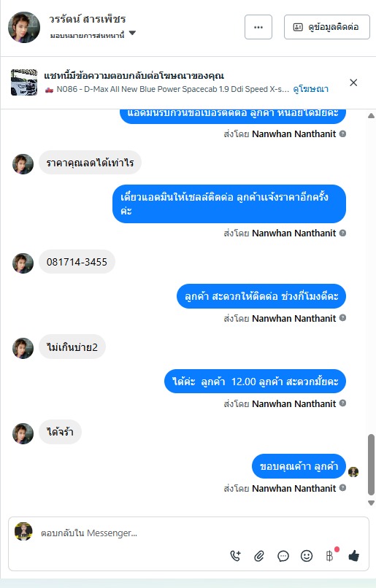
Task: Open saved replies speech bubble icon
Action: pos(283,556)
